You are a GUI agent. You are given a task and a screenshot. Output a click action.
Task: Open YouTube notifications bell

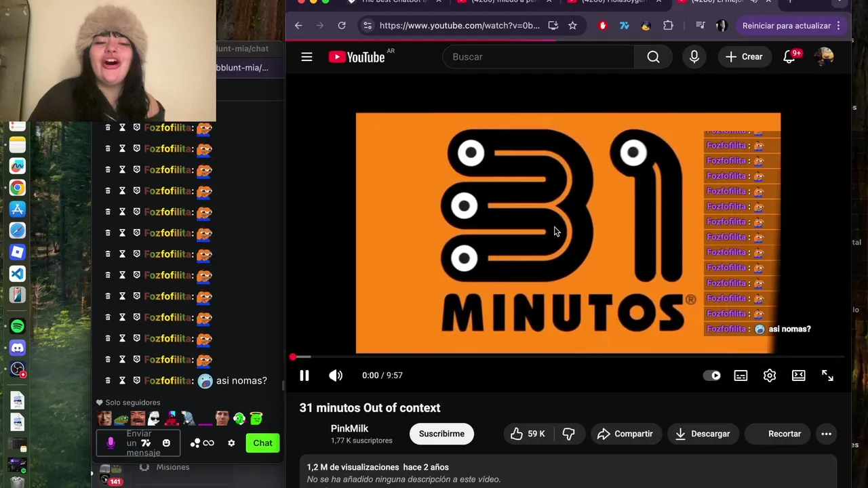point(789,57)
